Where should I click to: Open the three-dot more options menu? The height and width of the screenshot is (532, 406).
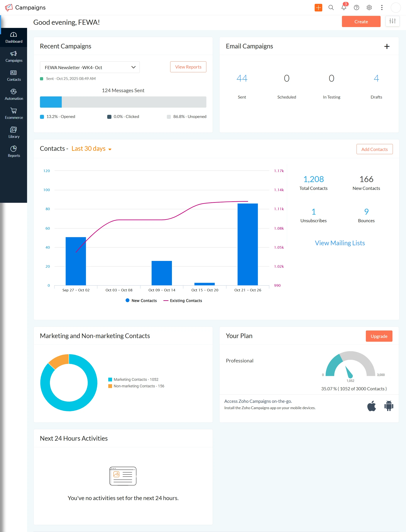(382, 7)
